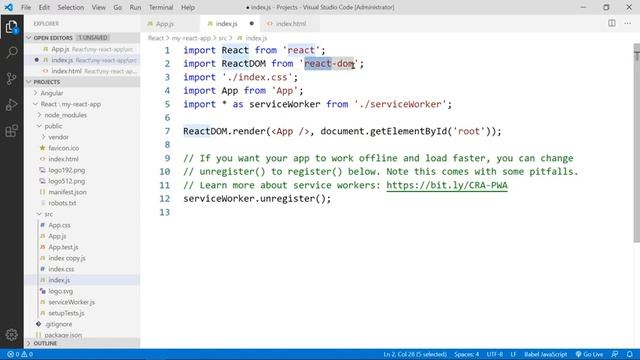
Task: Click the my-react-app breadcrumb
Action: click(x=191, y=38)
